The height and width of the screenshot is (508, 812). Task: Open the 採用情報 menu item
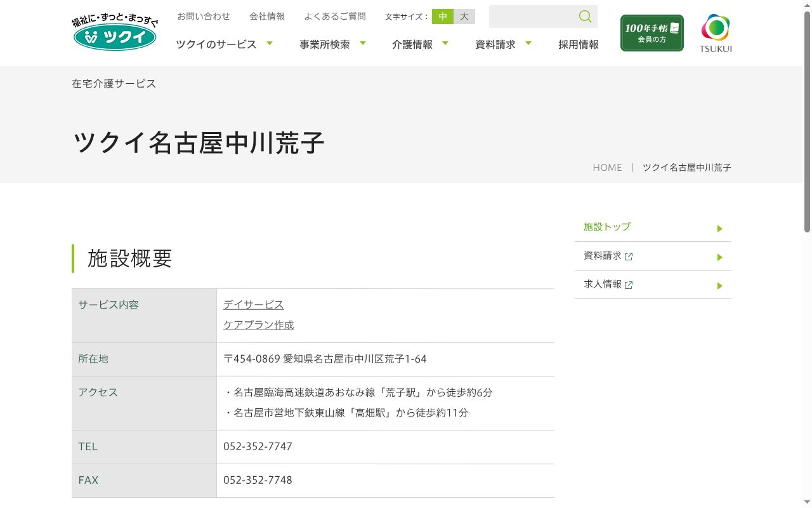pyautogui.click(x=579, y=44)
